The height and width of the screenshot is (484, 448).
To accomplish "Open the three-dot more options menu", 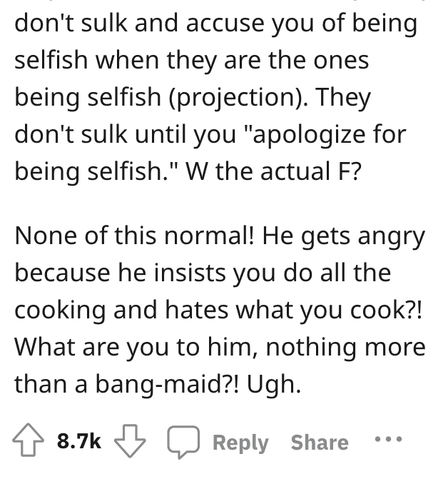I will pyautogui.click(x=388, y=438).
